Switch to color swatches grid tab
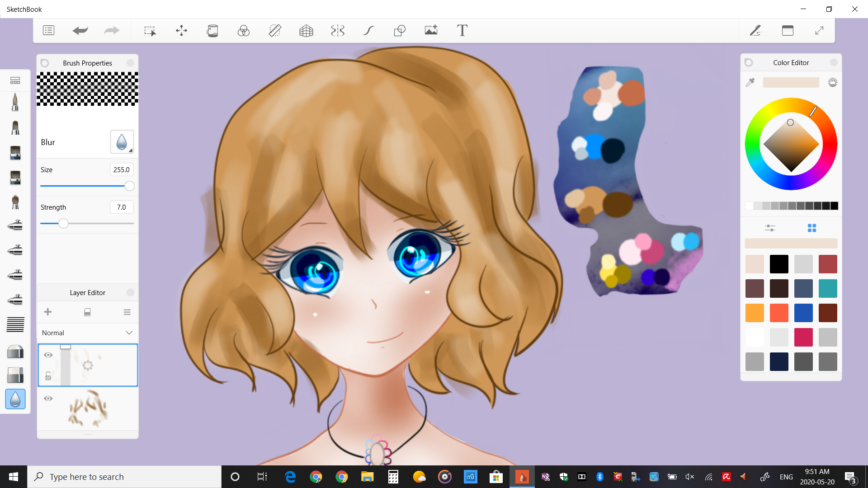The height and width of the screenshot is (488, 868). [812, 228]
